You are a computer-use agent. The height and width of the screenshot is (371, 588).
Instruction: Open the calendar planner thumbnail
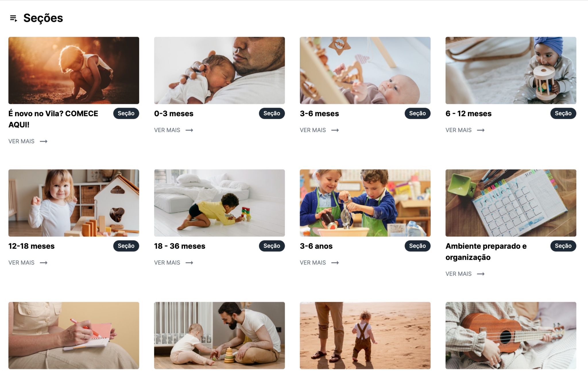click(511, 203)
